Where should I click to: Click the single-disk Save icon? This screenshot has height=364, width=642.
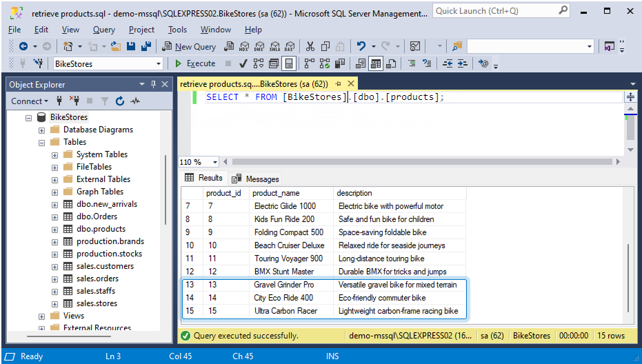(131, 47)
